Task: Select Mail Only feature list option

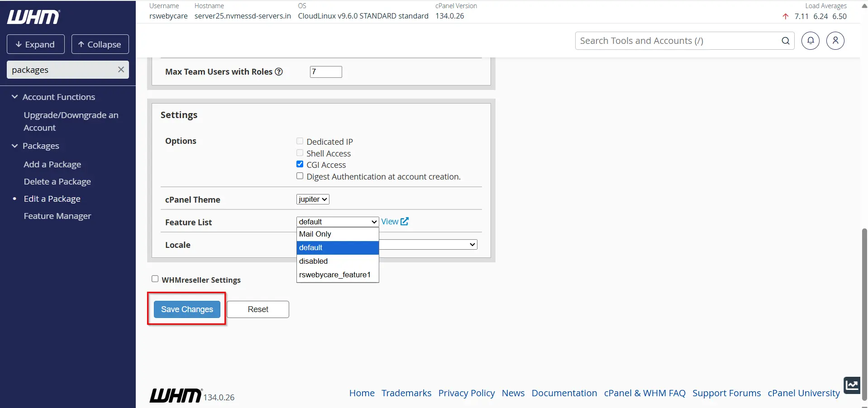Action: (x=338, y=234)
